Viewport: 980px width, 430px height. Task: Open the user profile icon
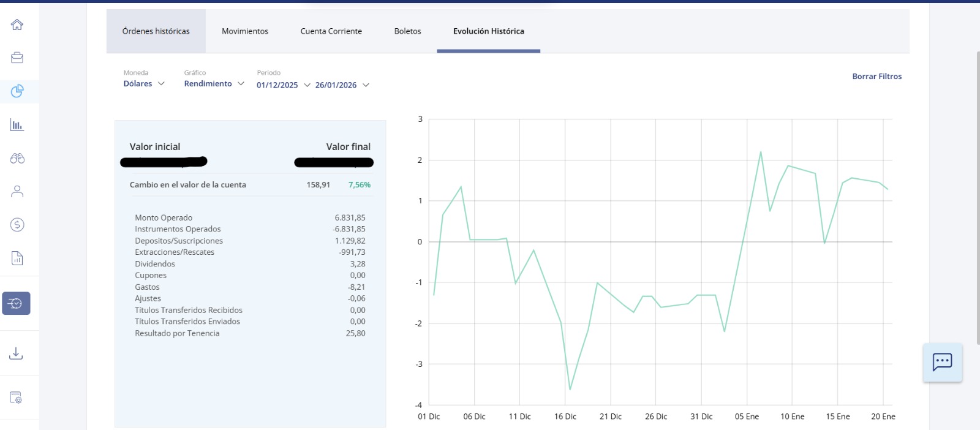click(17, 192)
